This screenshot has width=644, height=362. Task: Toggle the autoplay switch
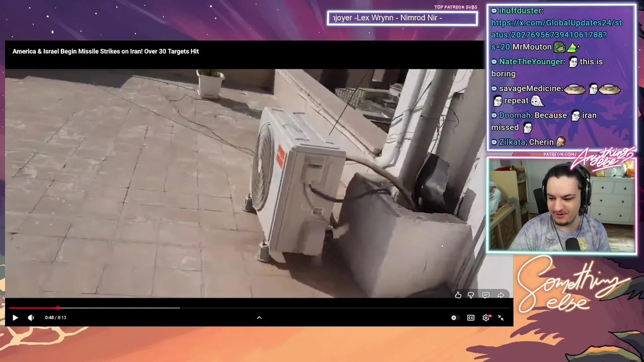(x=454, y=318)
